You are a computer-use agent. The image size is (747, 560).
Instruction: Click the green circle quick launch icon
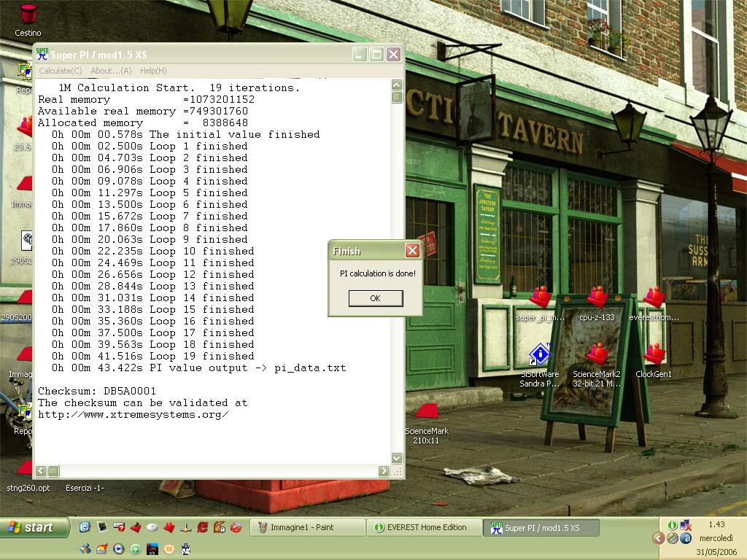pyautogui.click(x=135, y=549)
